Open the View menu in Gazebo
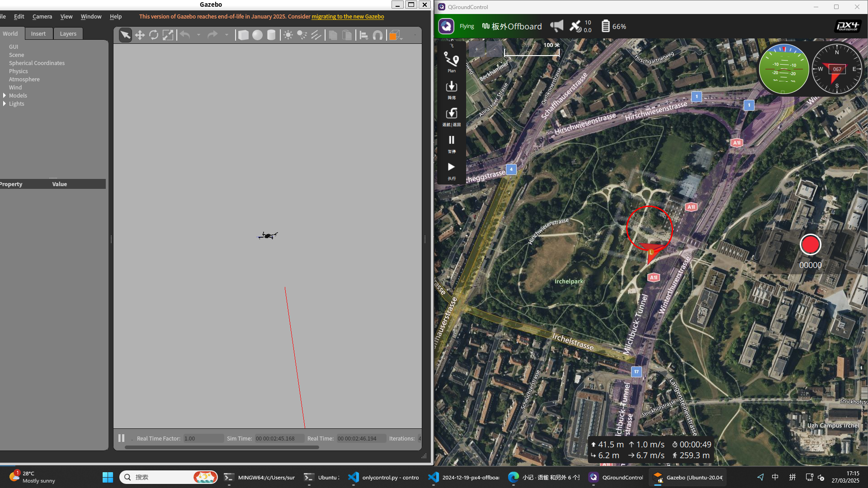The height and width of the screenshot is (488, 868). point(66,16)
